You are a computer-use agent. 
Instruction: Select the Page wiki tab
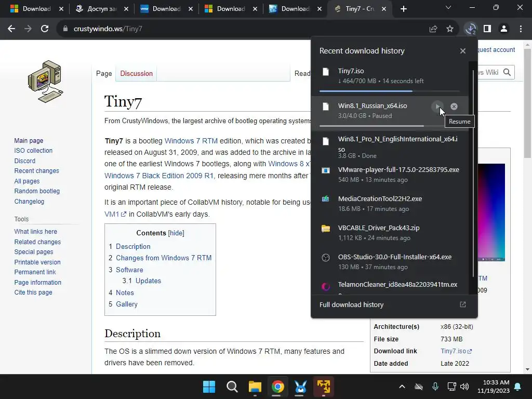[x=104, y=73]
